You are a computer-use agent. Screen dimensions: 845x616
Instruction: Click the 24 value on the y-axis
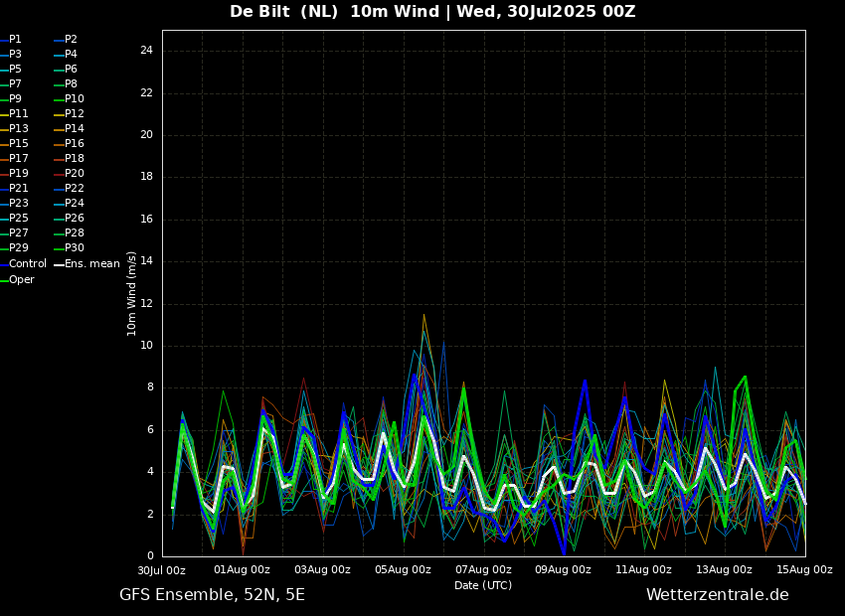coord(146,51)
